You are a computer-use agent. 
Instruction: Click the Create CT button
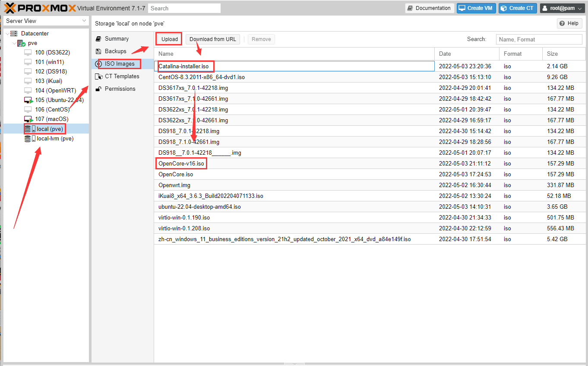tap(518, 8)
